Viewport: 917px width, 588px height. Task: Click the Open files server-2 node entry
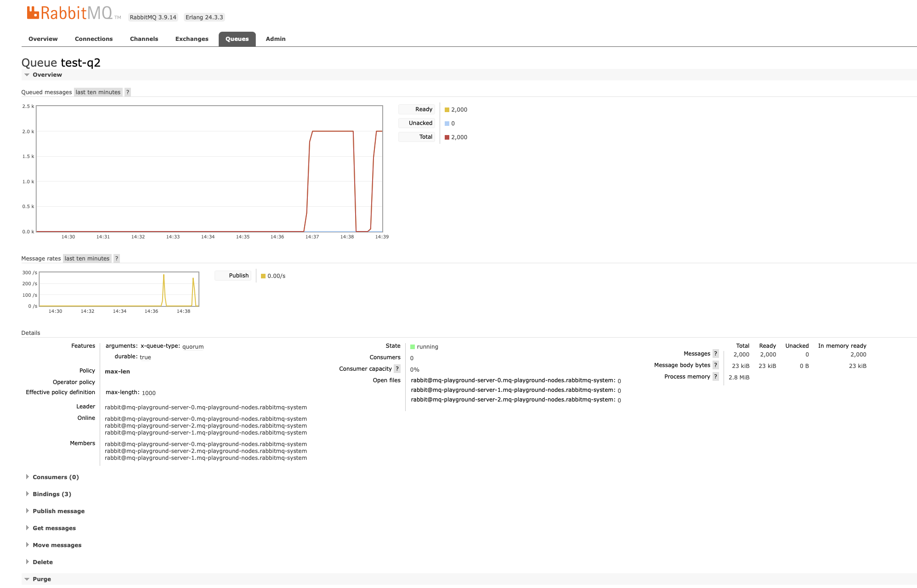tap(516, 400)
